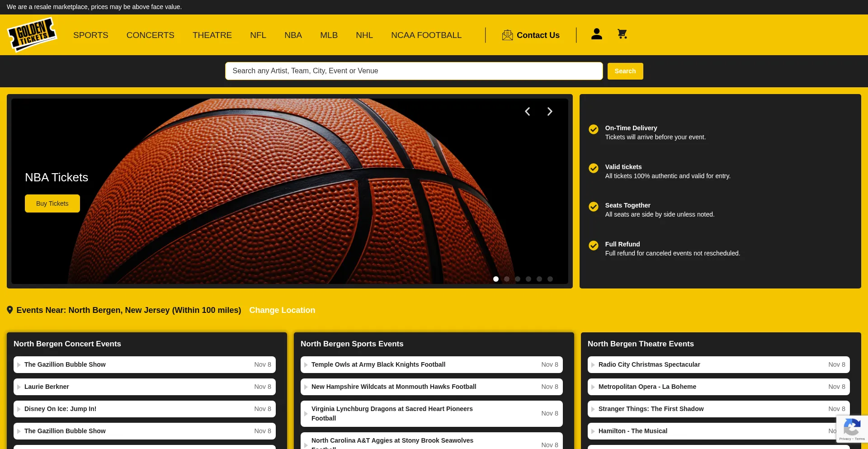The image size is (868, 449).
Task: Focus the artist and event search field
Action: click(414, 71)
